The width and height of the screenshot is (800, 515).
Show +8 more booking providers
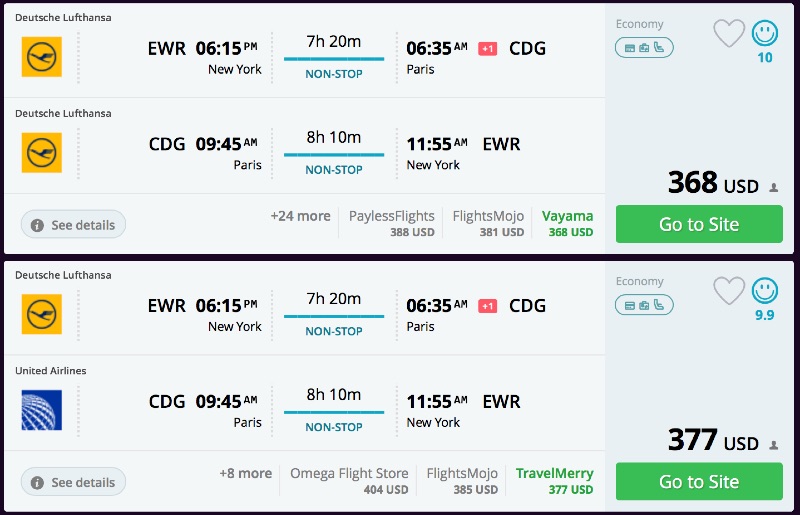coord(245,473)
